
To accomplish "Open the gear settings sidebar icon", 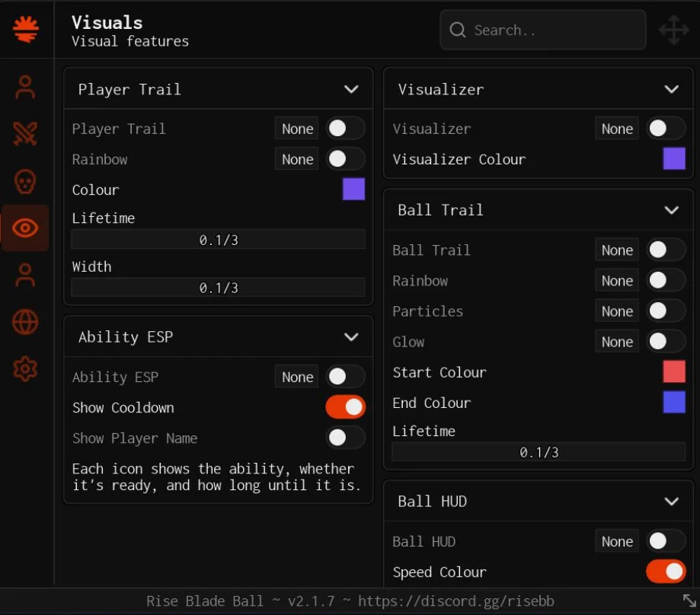I will point(25,369).
